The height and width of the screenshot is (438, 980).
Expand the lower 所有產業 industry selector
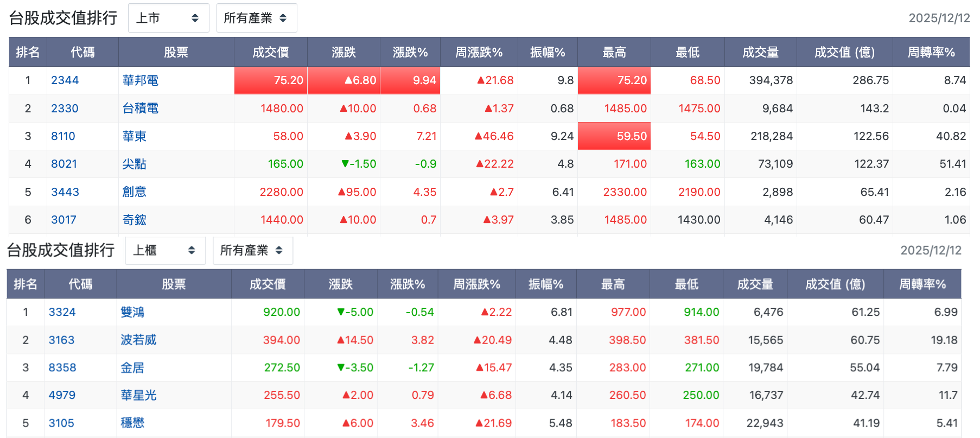[252, 250]
